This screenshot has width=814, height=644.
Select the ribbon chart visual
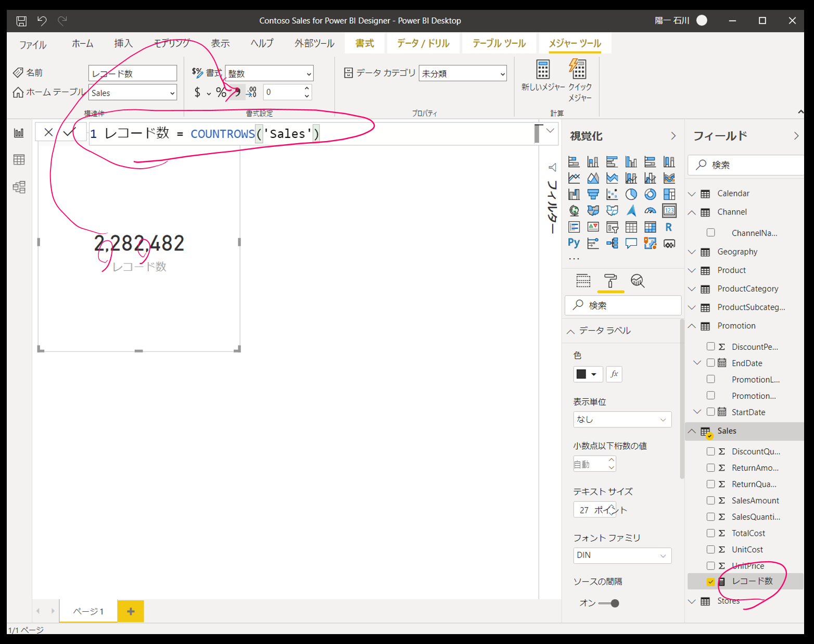tap(669, 178)
